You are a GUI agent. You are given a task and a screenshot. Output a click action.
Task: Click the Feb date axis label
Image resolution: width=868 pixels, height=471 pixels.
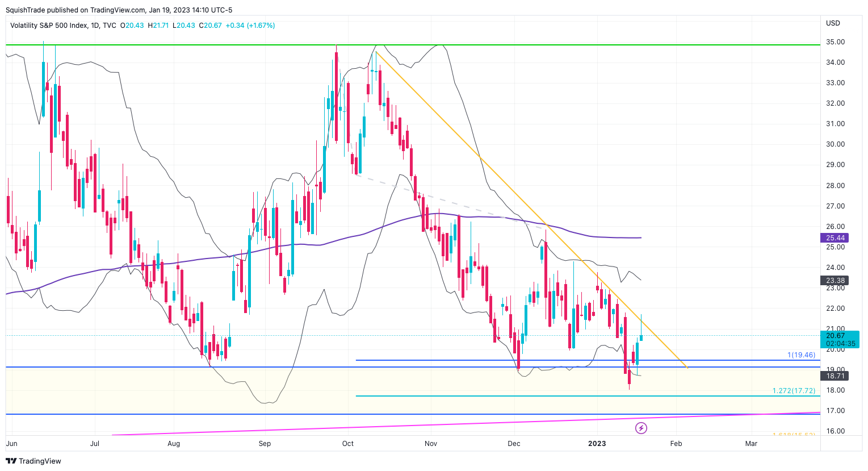(x=676, y=444)
